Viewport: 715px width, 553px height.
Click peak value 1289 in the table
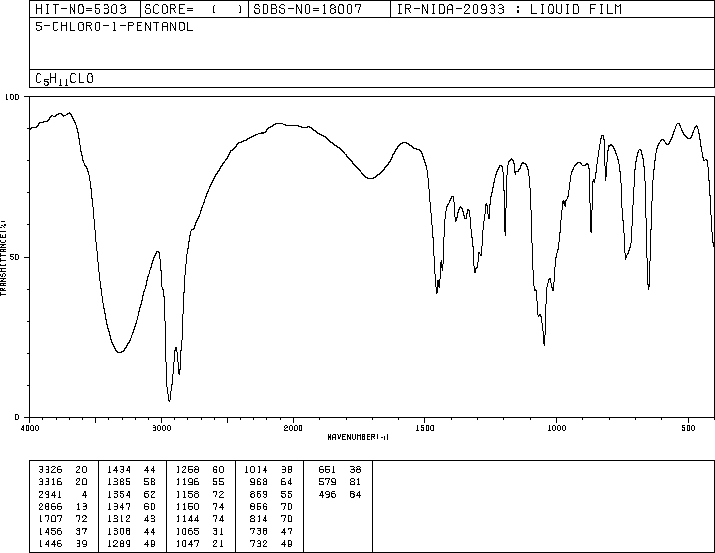click(119, 544)
